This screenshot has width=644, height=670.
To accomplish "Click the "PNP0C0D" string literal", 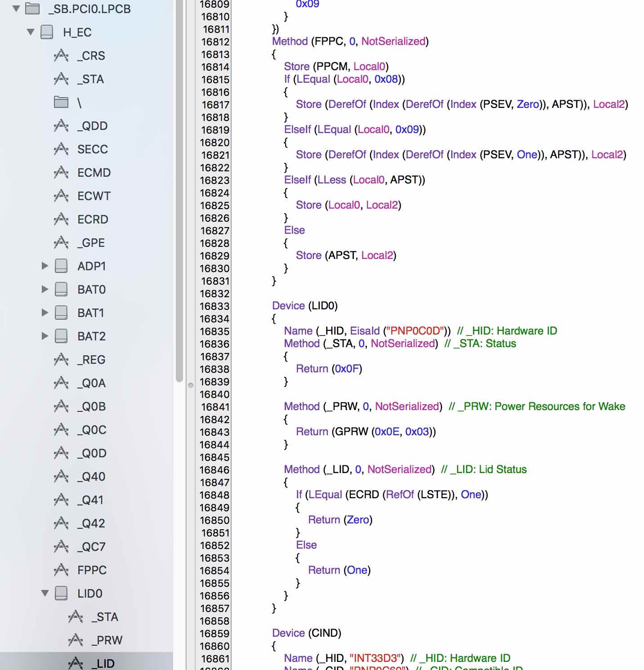I will [x=415, y=331].
